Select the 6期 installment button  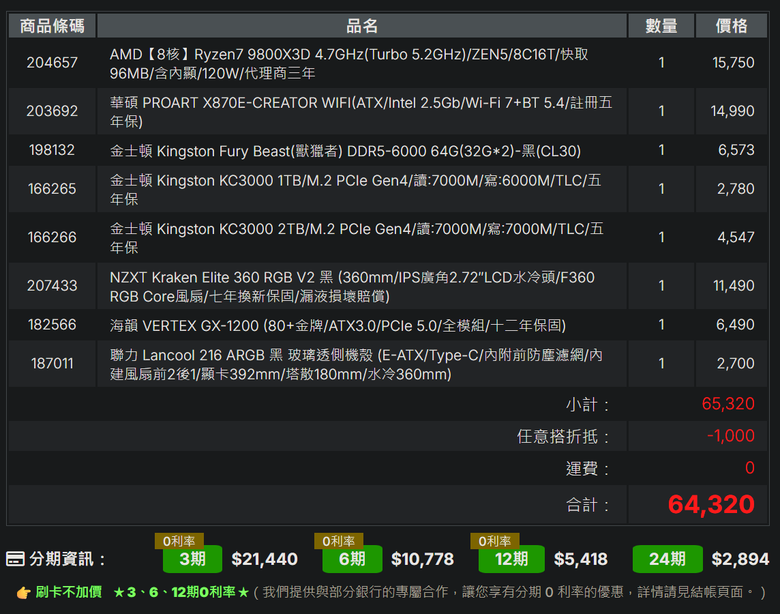pyautogui.click(x=352, y=559)
